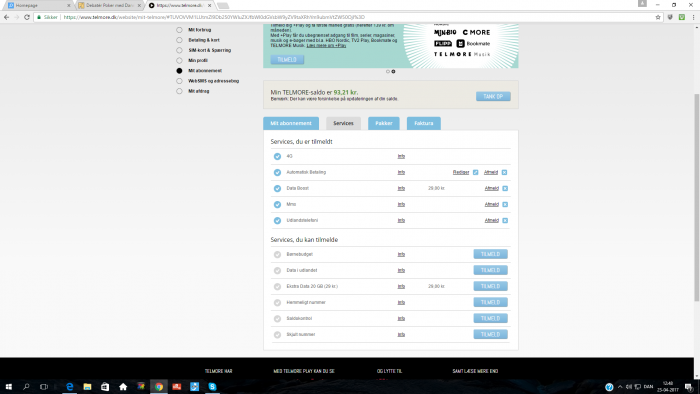Open the Windows Start menu

(8, 386)
